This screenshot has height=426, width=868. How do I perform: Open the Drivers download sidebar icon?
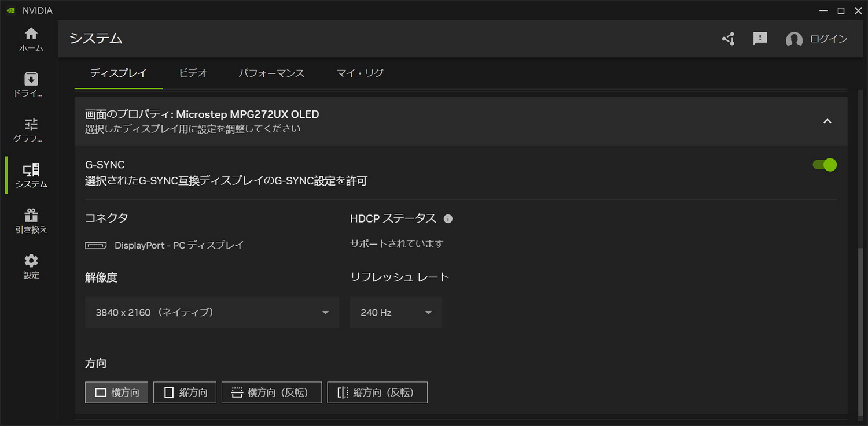tap(31, 84)
